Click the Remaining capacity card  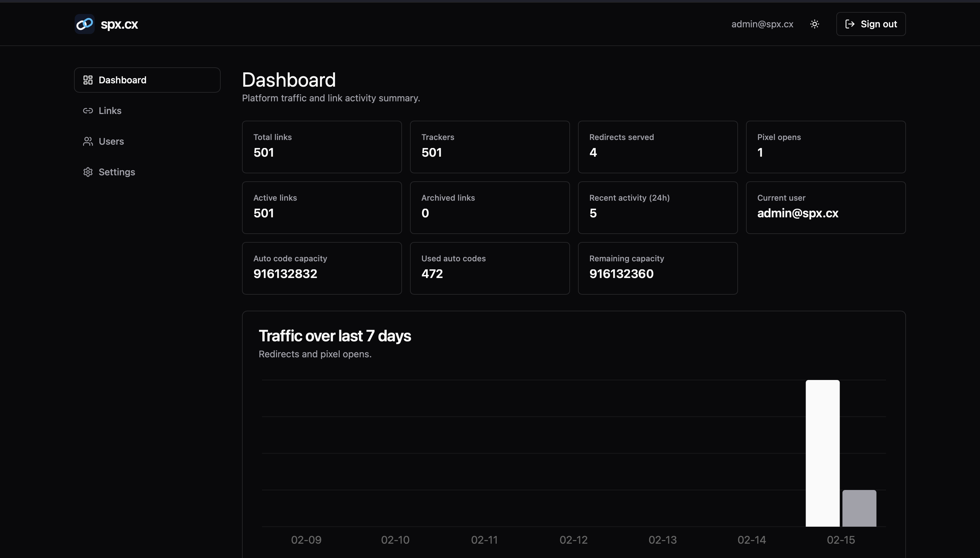(657, 268)
